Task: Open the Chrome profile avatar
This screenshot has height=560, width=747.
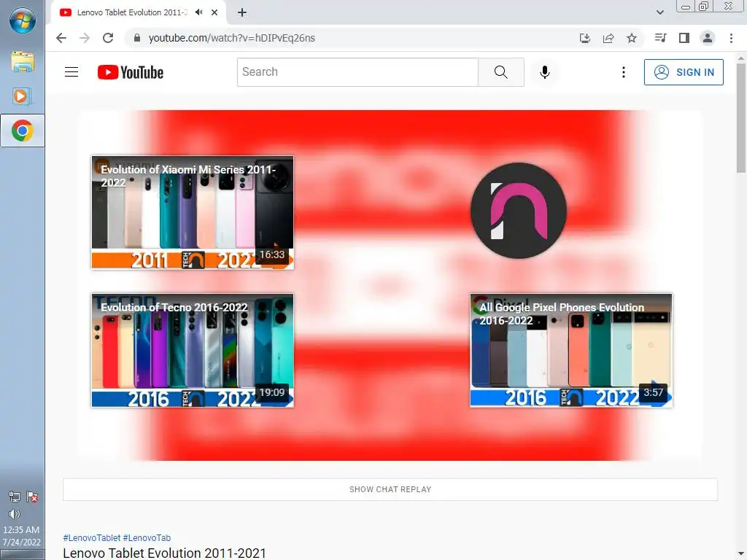Action: click(708, 38)
